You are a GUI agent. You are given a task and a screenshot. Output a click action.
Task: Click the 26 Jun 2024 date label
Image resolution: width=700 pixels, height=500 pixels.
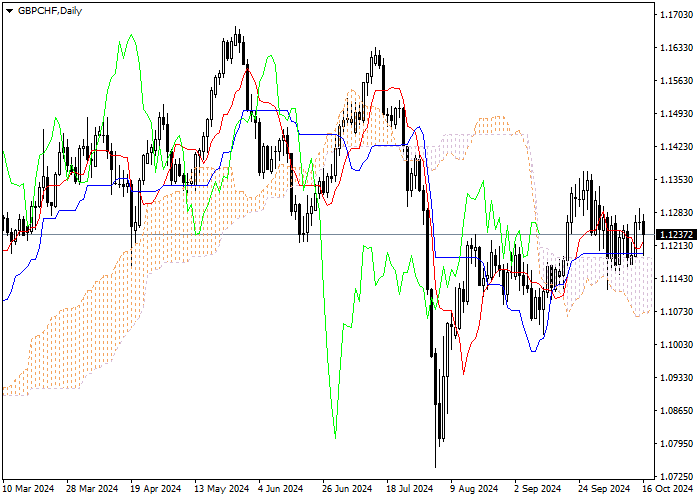click(347, 489)
